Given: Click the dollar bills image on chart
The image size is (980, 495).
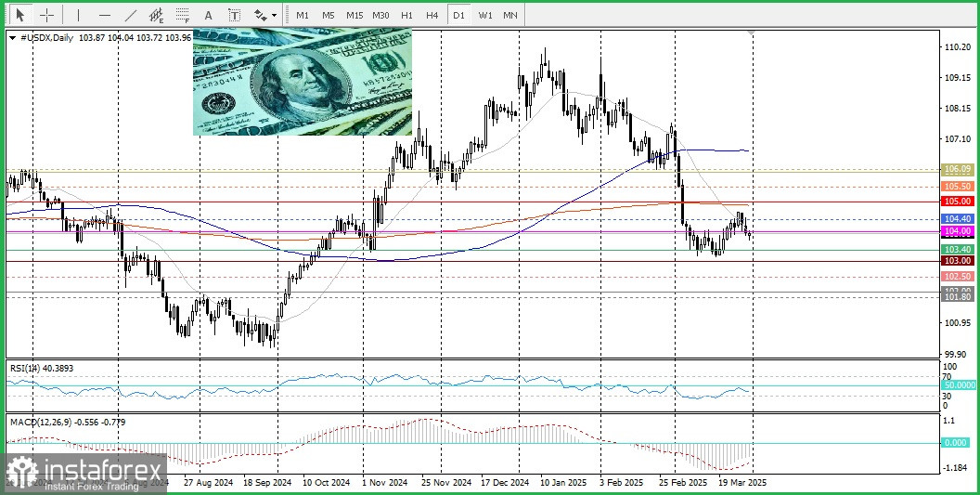Looking at the screenshot, I should 303,82.
